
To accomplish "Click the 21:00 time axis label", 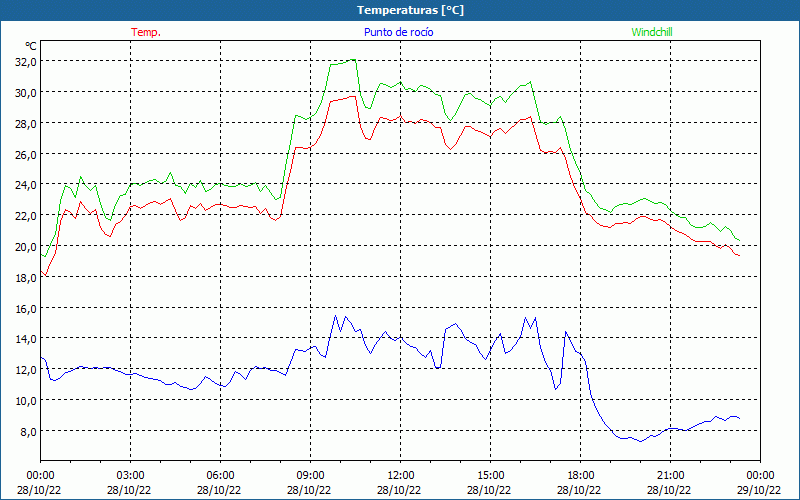I will (670, 476).
